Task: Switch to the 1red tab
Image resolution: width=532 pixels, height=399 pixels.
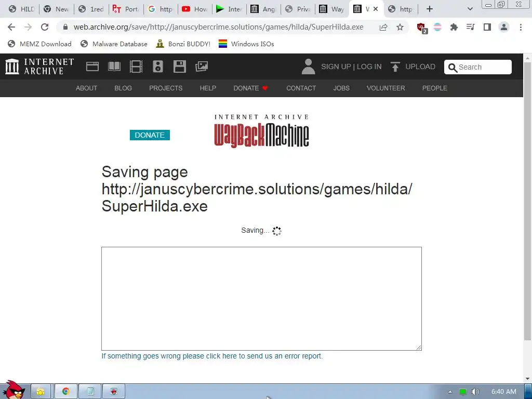Action: tap(91, 9)
